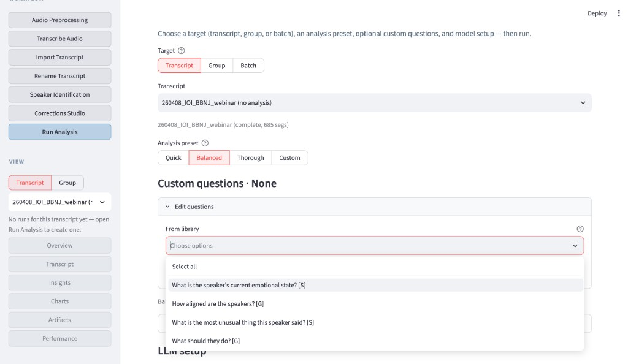The width and height of the screenshot is (628, 364).
Task: Show help tooltip for From library
Action: (x=580, y=229)
